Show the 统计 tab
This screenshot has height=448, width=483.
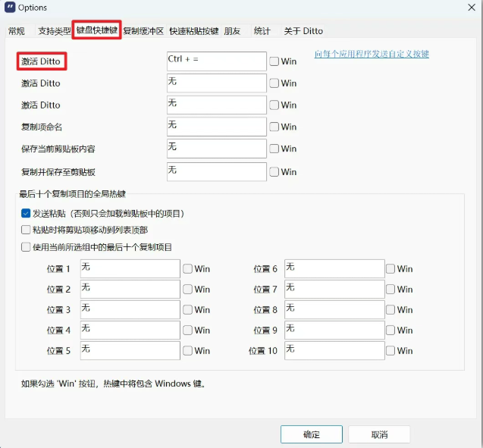[262, 31]
